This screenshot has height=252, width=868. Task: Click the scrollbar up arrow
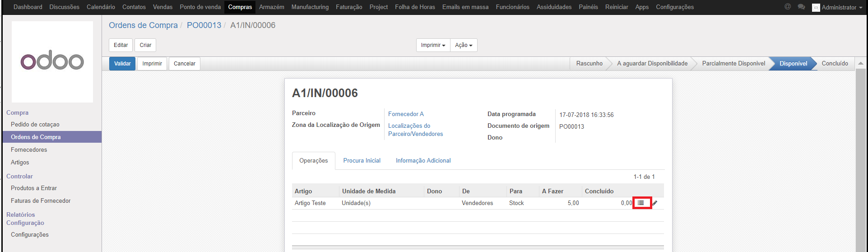click(x=860, y=64)
